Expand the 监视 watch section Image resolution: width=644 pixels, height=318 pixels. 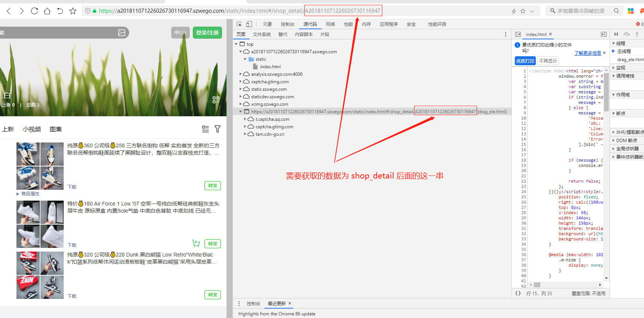point(614,68)
